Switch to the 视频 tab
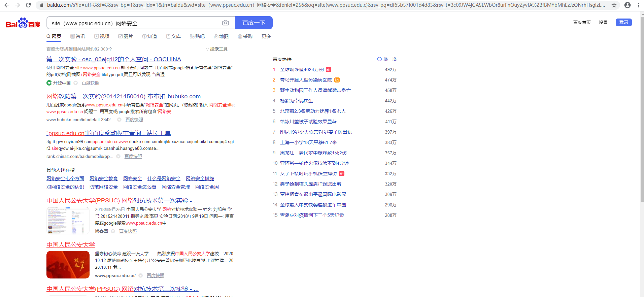The width and height of the screenshot is (644, 297). tap(102, 36)
